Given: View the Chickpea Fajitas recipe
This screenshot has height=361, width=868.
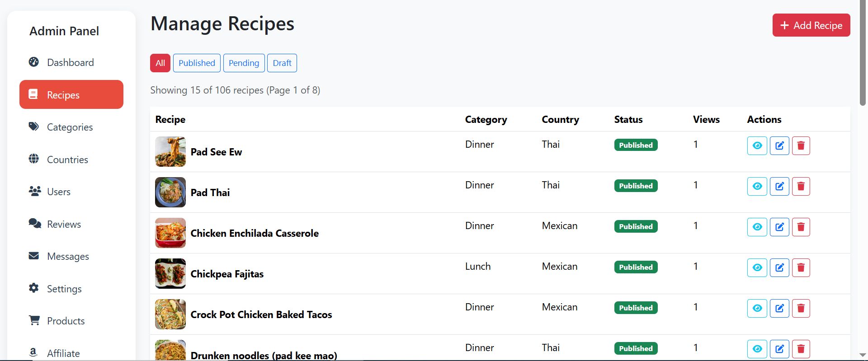Looking at the screenshot, I should [757, 267].
